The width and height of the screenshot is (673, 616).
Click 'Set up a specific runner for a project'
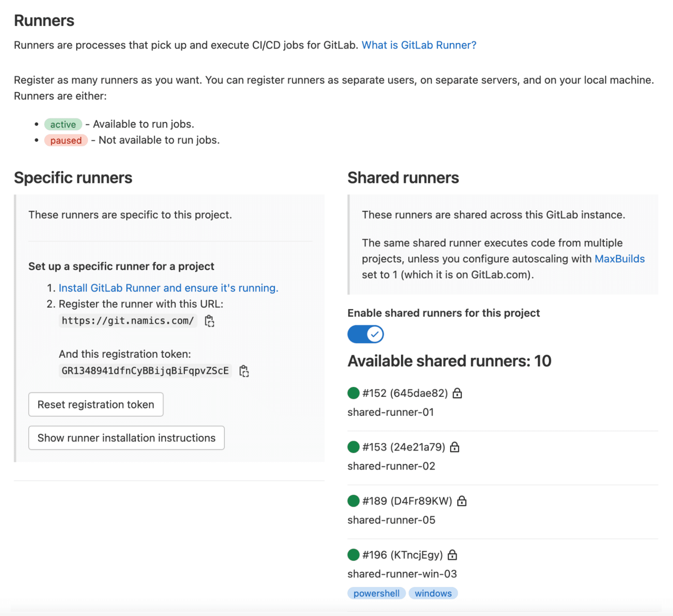point(121,266)
